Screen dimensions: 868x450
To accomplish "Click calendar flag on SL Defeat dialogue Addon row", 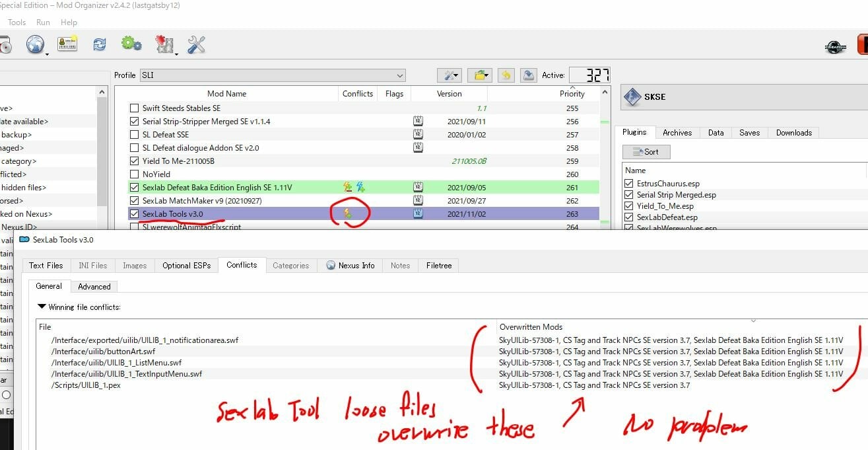I will click(418, 147).
